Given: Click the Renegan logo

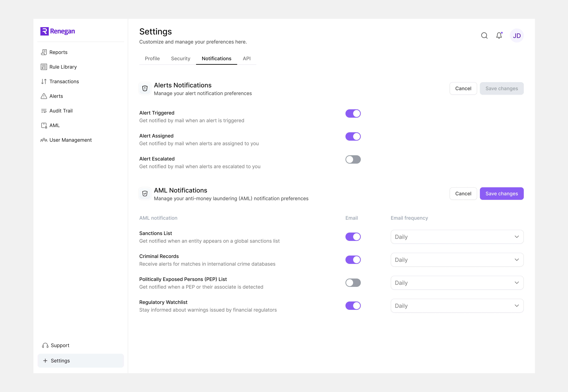Looking at the screenshot, I should [x=57, y=31].
